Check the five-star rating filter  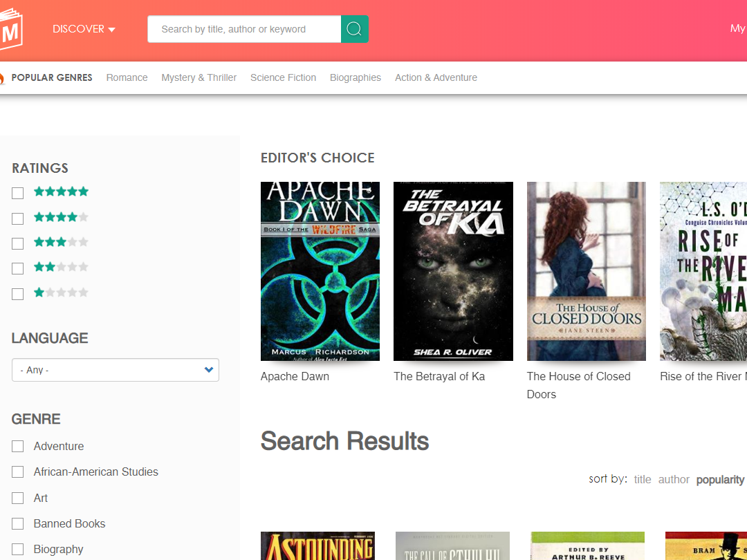[x=18, y=194]
